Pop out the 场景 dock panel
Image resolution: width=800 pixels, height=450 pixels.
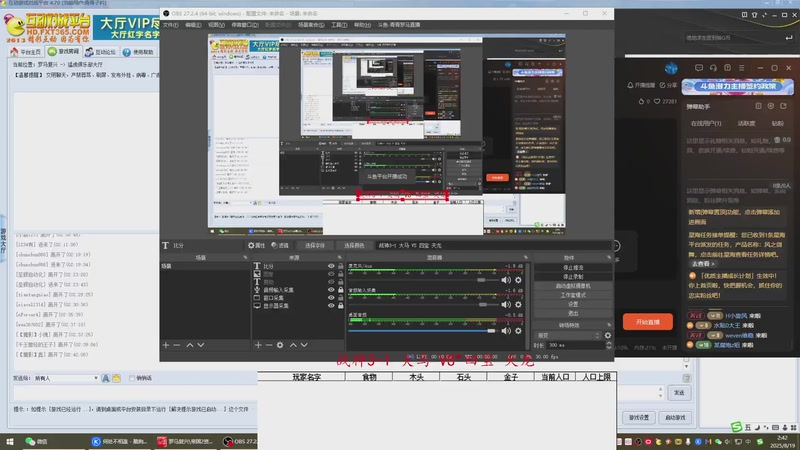[245, 258]
